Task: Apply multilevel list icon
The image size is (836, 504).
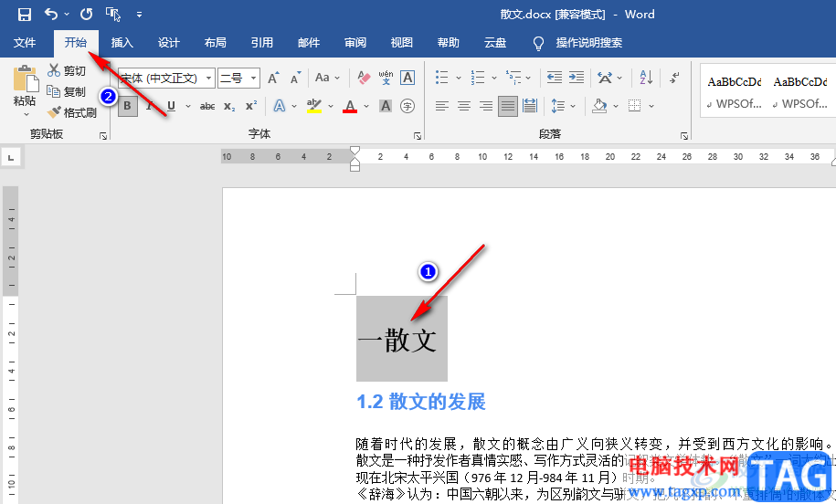Action: 514,78
